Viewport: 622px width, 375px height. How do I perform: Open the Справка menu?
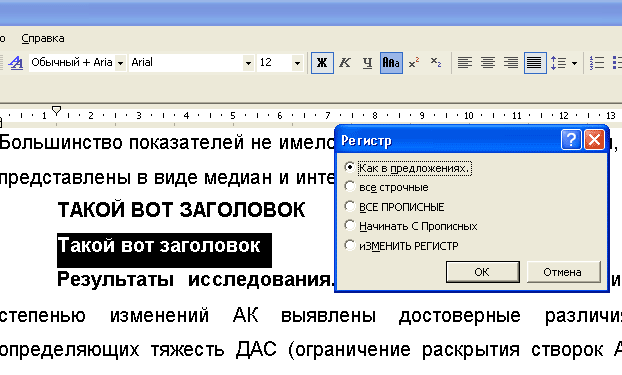(43, 38)
